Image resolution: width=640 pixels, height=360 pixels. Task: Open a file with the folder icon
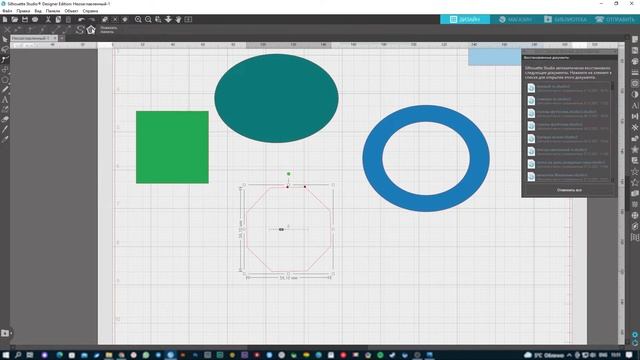point(15,19)
